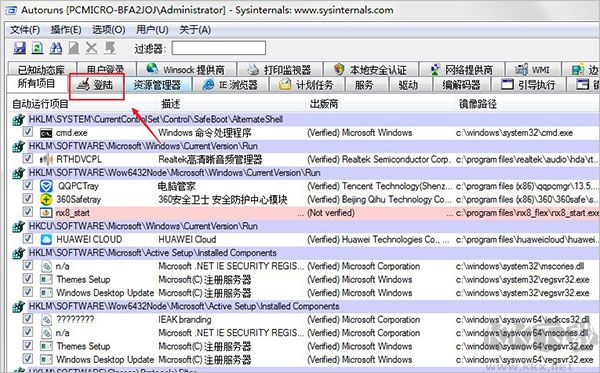Click the '360安全卫士 安全防护中心模块' description
This screenshot has width=600, height=373.
pos(223,199)
